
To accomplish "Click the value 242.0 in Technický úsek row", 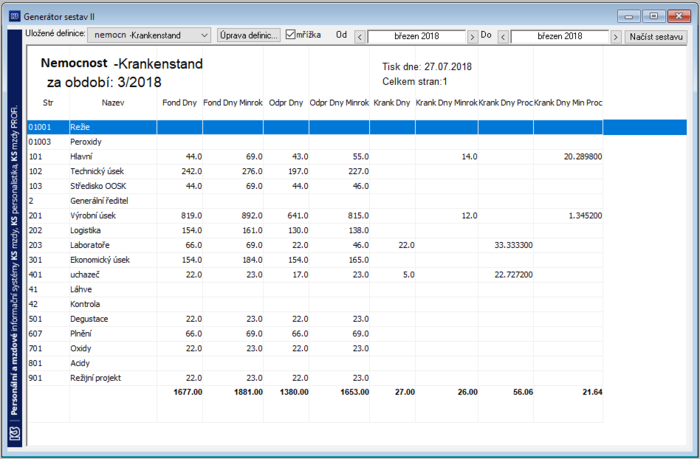I will point(192,171).
